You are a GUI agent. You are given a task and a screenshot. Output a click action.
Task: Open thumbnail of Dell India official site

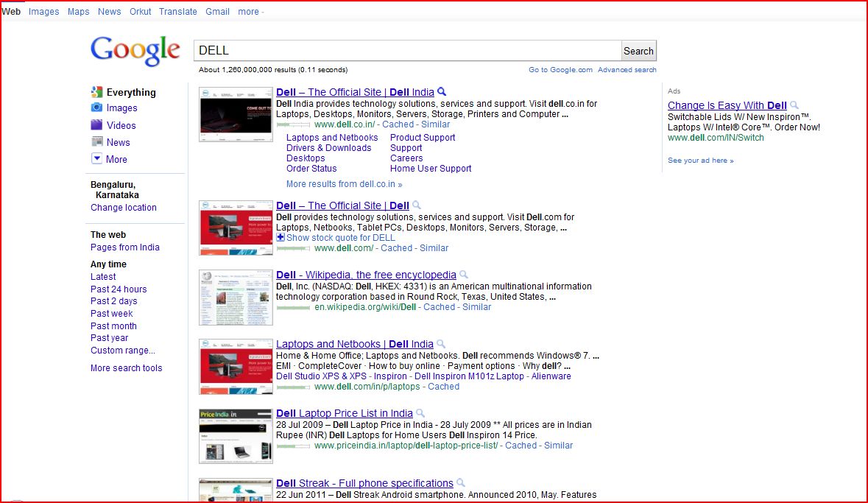[236, 114]
